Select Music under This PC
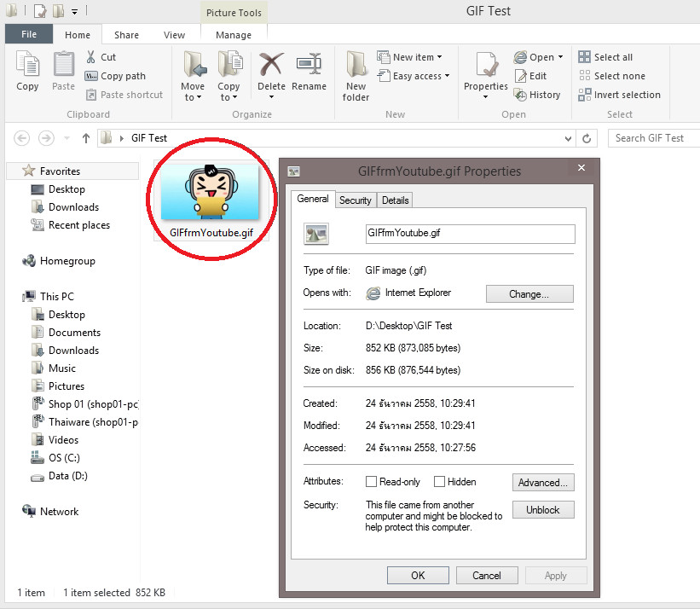700x609 pixels. (x=54, y=368)
